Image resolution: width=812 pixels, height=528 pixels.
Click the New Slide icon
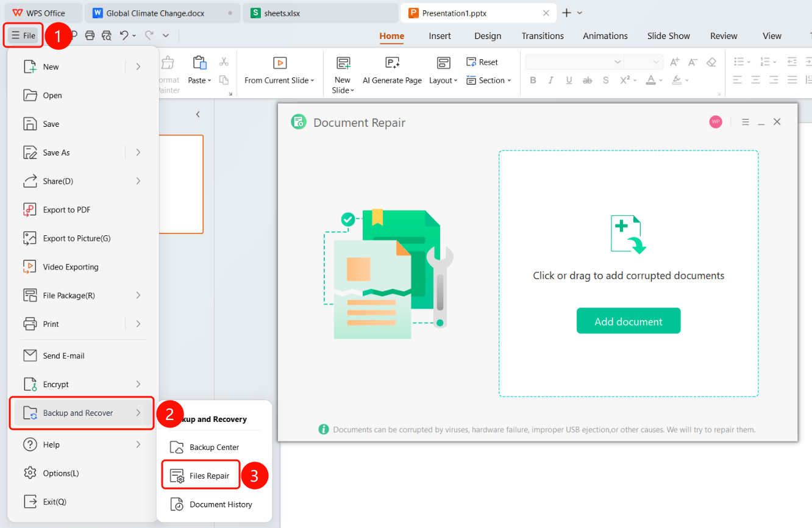point(343,63)
